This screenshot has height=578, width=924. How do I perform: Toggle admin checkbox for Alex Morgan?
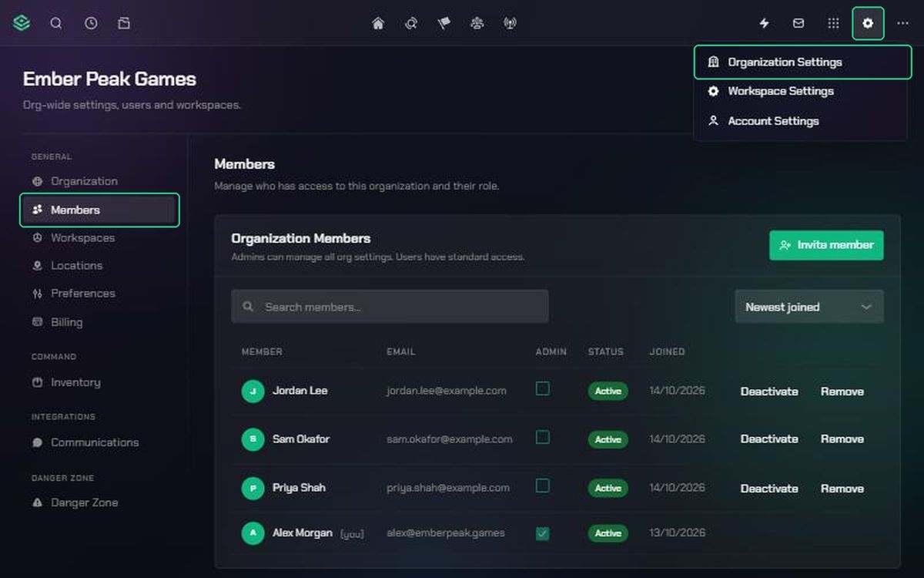543,533
